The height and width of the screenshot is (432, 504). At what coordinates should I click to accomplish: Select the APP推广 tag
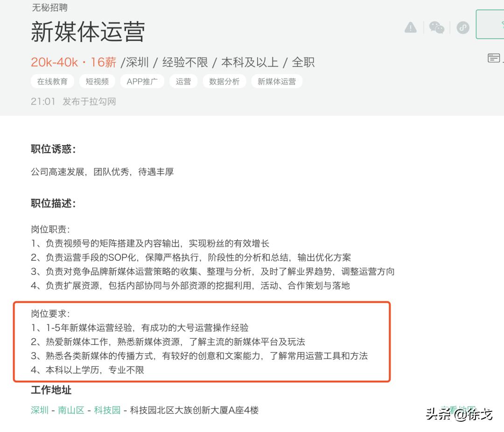[x=141, y=81]
